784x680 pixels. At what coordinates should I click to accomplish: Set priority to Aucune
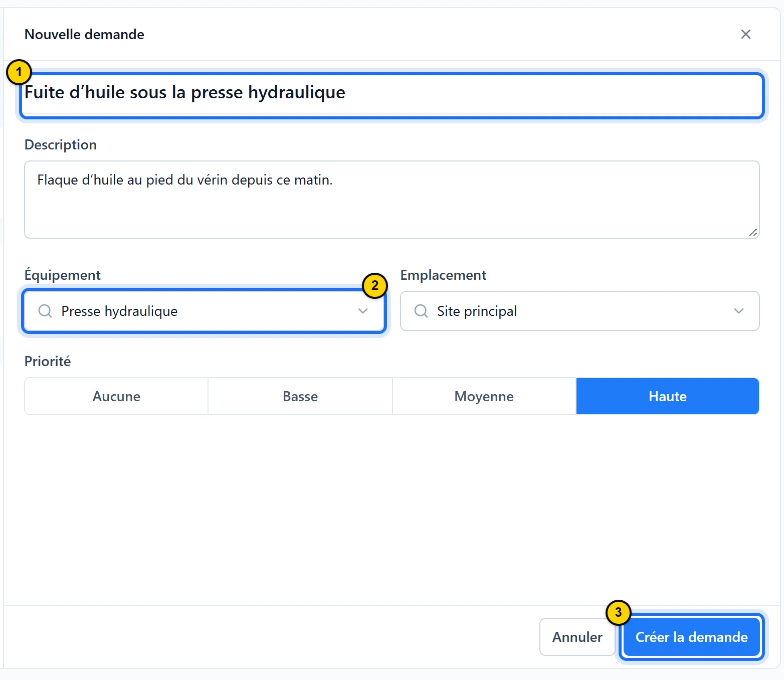click(x=116, y=396)
